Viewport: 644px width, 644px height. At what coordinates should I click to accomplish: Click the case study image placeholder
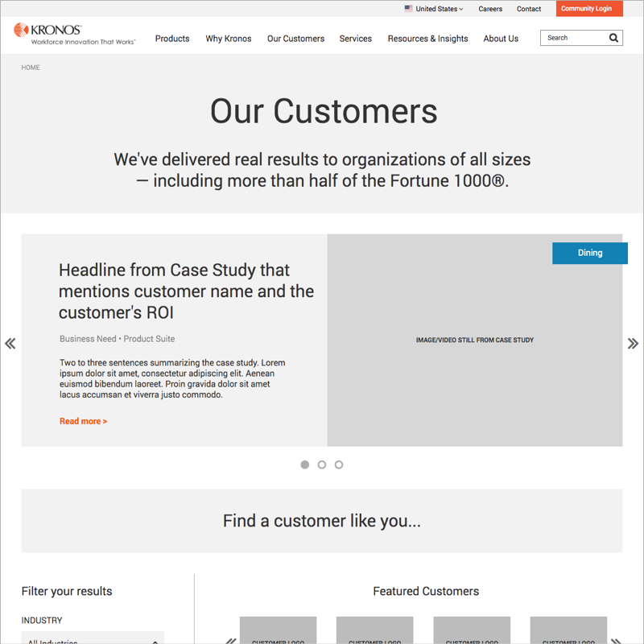pyautogui.click(x=475, y=340)
